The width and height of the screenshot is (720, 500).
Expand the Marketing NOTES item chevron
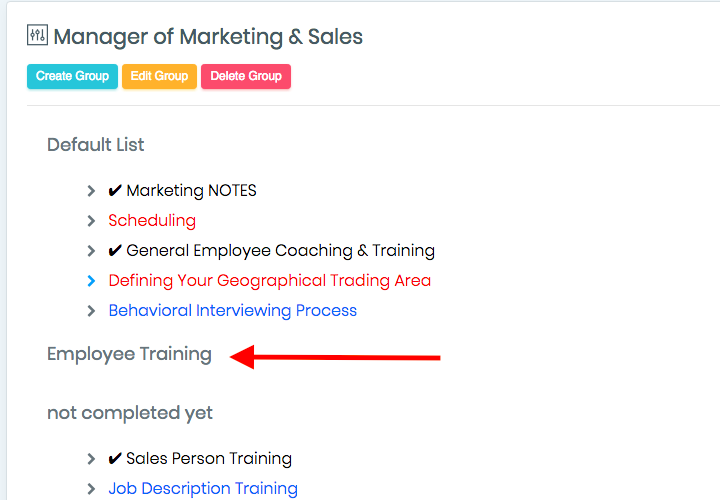pyautogui.click(x=91, y=191)
